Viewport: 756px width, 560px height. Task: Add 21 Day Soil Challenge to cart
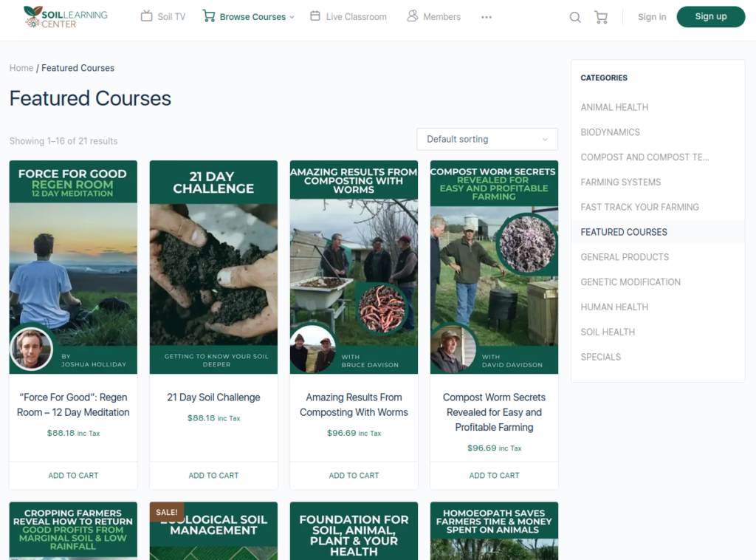click(213, 475)
